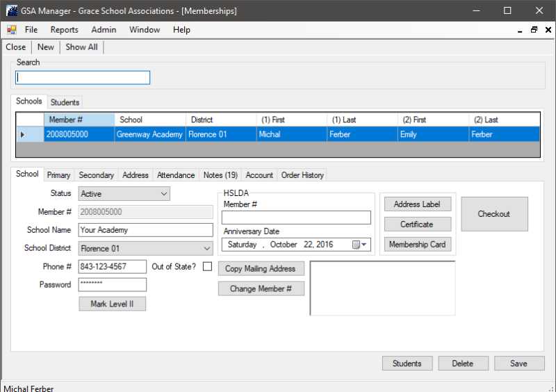Switch to the Students tab
Image resolution: width=556 pixels, height=392 pixels.
(65, 102)
